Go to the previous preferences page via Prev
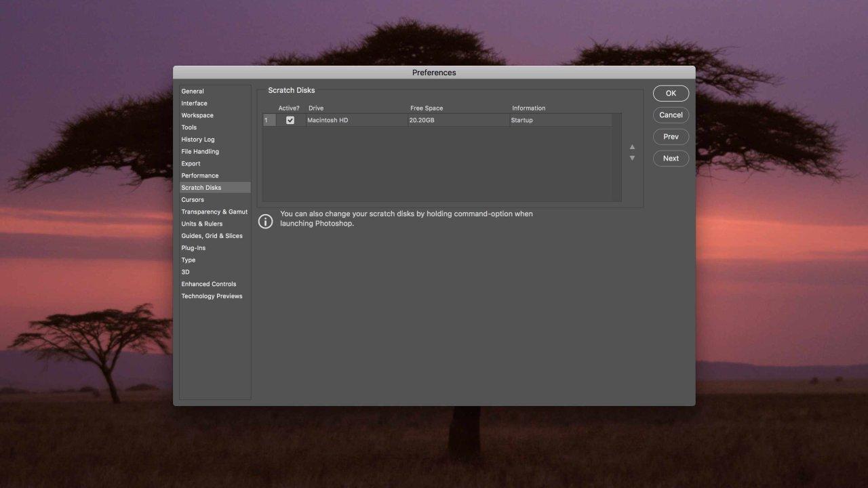This screenshot has height=488, width=868. (x=671, y=136)
